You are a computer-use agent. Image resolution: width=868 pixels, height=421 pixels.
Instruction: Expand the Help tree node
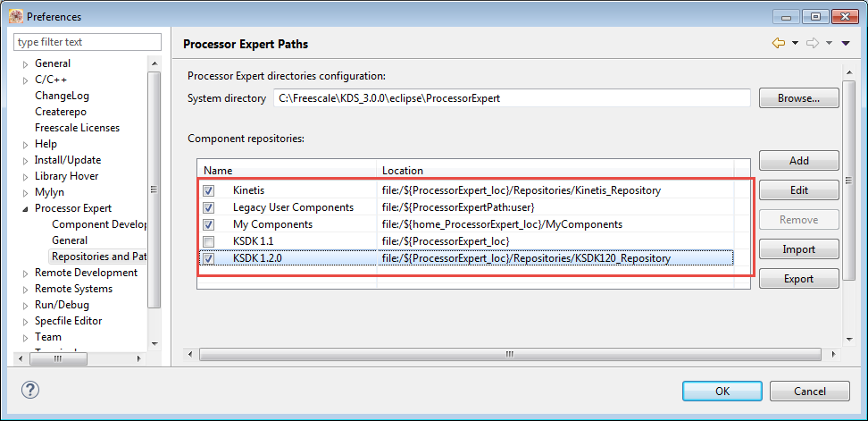(25, 145)
